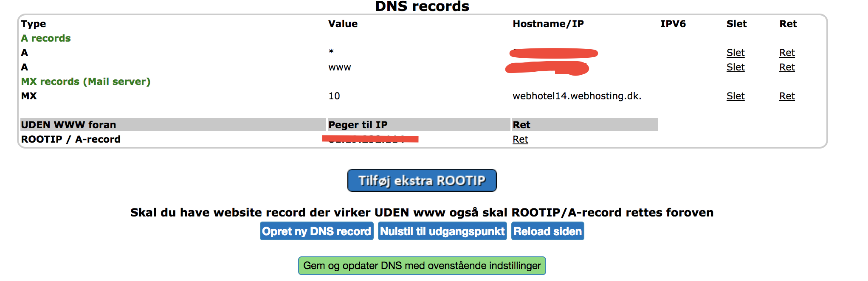868x281 pixels.
Task: Save with Gem og opdater DNS button
Action: [422, 266]
